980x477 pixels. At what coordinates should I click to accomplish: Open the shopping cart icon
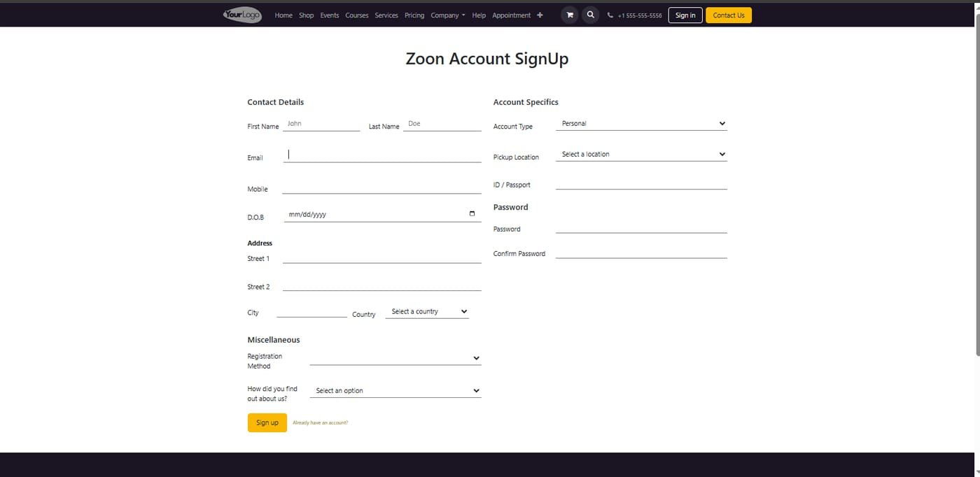pos(570,15)
